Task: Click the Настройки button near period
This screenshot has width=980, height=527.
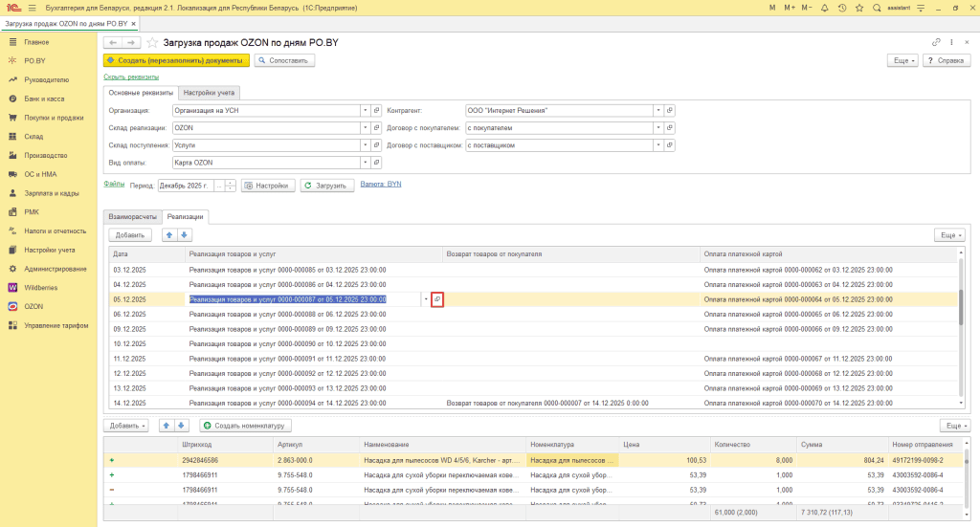Action: click(x=268, y=187)
